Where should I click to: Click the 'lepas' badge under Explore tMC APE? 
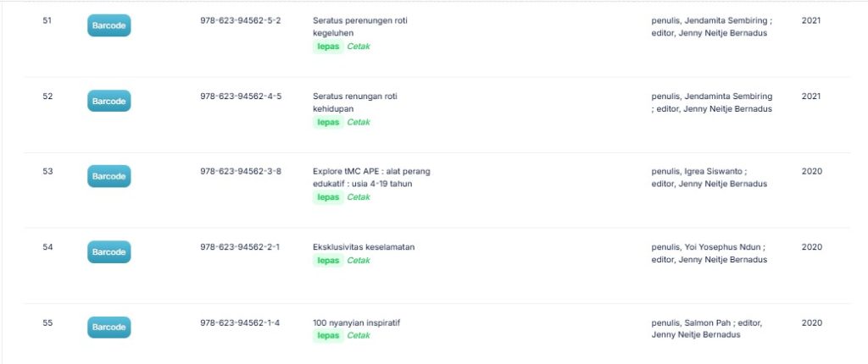pos(328,197)
